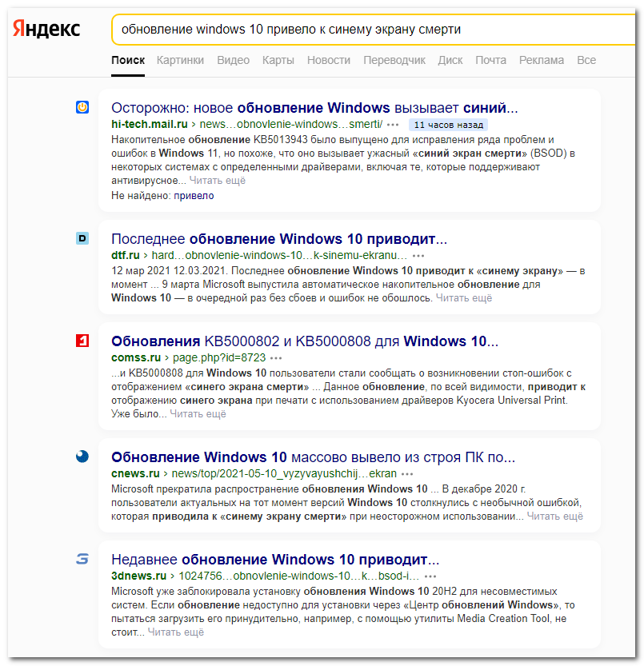Click the '11 часов назад' time badge
The width and height of the screenshot is (644, 666).
tap(449, 125)
